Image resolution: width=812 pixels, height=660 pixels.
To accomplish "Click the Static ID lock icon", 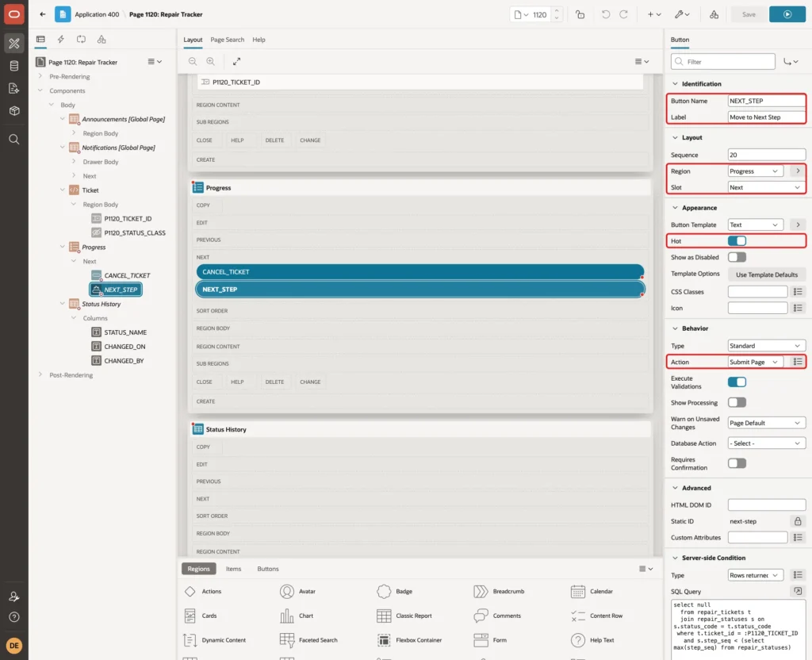I will [798, 521].
